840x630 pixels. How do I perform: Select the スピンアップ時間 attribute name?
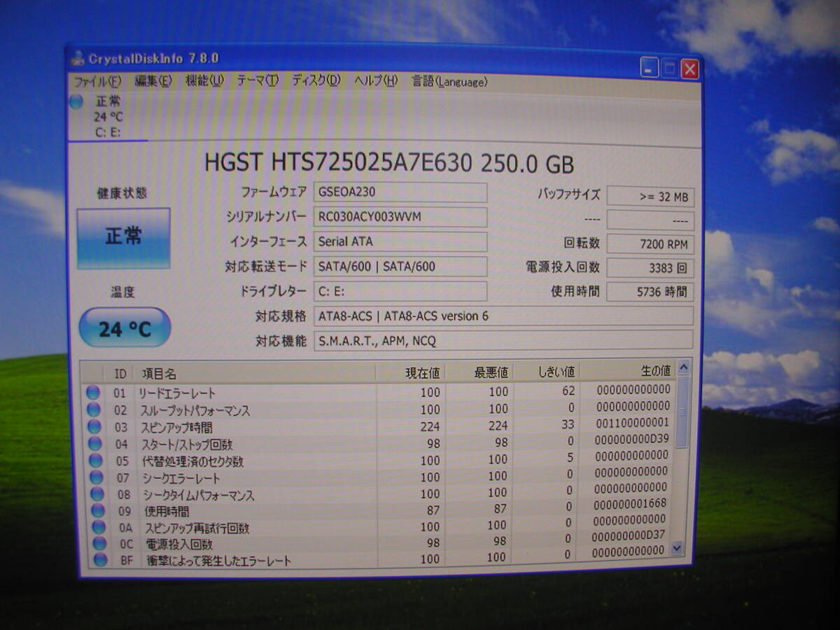pos(176,428)
